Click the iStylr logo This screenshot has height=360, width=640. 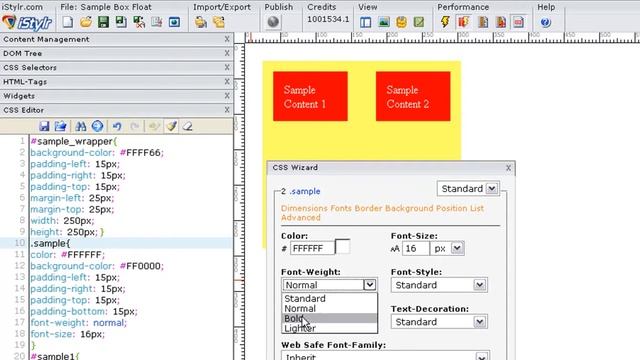[27, 22]
